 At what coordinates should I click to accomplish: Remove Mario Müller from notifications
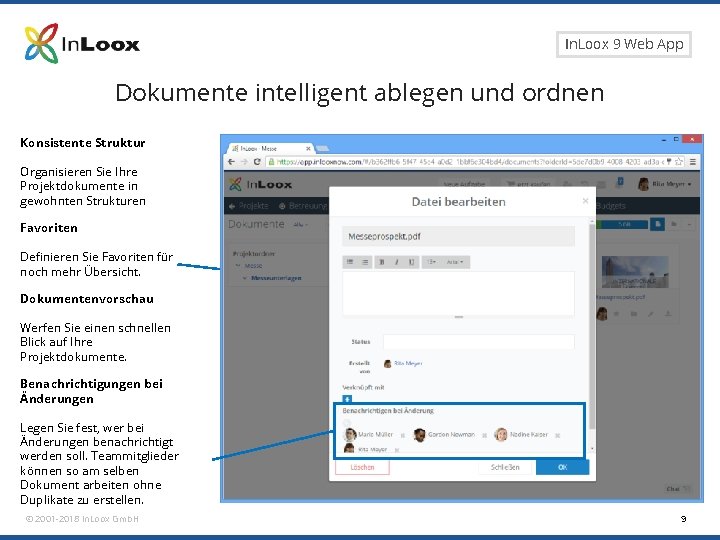(x=403, y=435)
